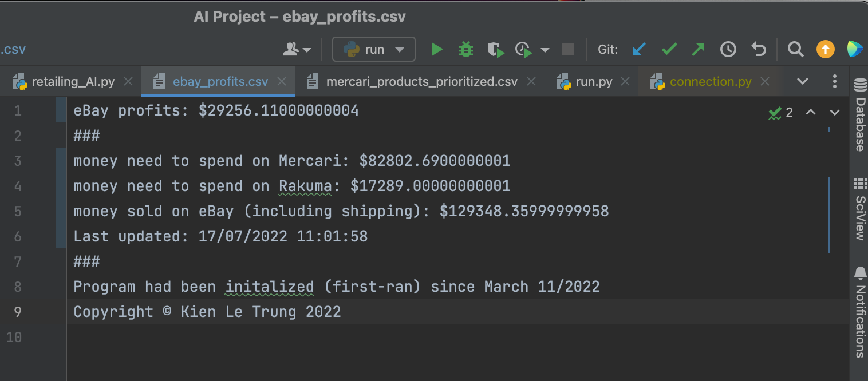Screen dimensions: 868x381
Task: Expand the profile run options arrow
Action: (x=545, y=50)
